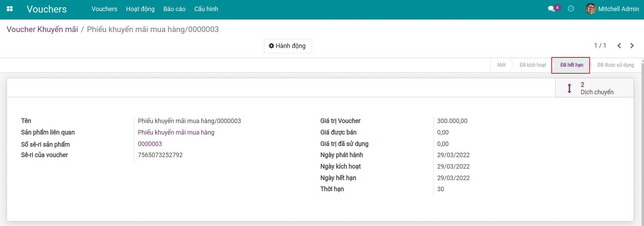Viewport: 644px width, 226px height.
Task: Click the Số sê-ri sản phẩm label
Action: coord(45,144)
